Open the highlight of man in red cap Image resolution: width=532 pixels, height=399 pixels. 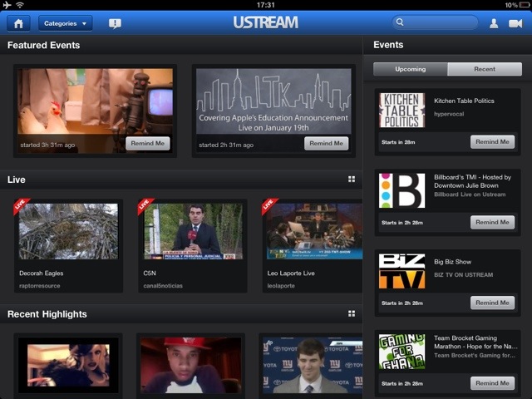(190, 366)
